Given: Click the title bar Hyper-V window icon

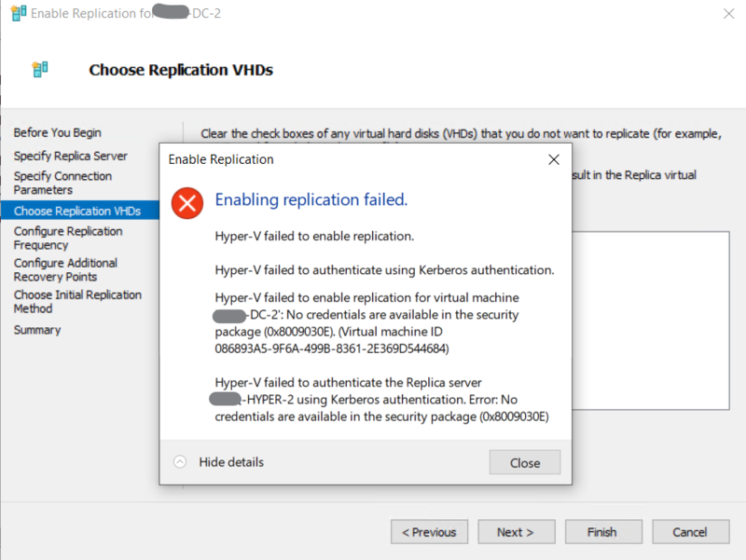Looking at the screenshot, I should coord(17,14).
